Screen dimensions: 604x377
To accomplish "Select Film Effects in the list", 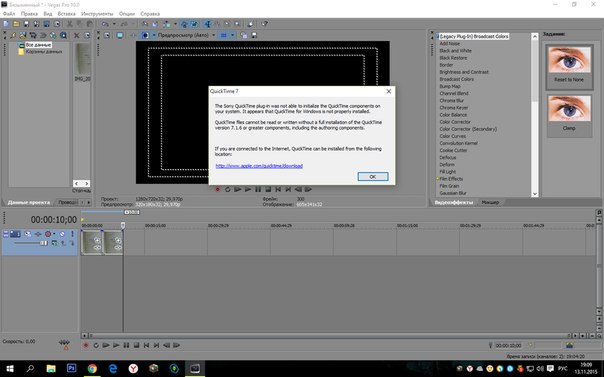I will click(451, 179).
